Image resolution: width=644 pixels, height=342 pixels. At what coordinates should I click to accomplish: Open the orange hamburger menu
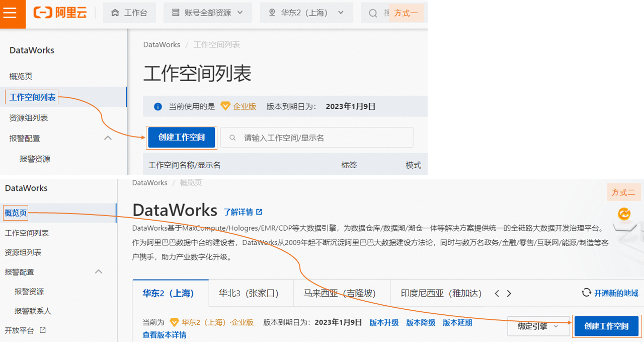(x=10, y=13)
